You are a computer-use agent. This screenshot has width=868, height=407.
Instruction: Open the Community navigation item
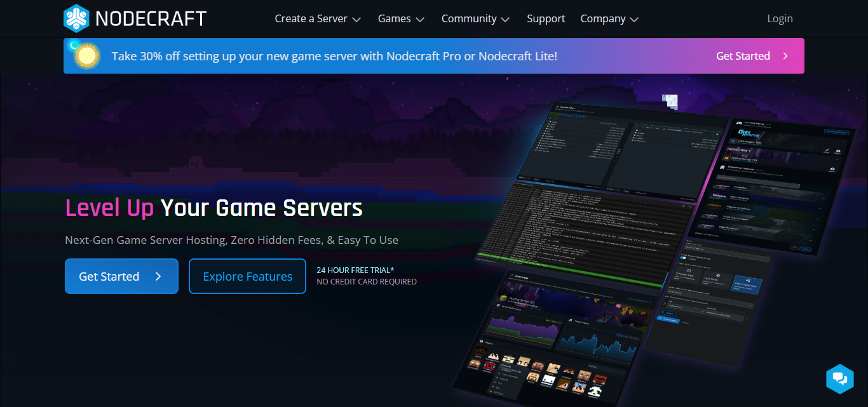[x=475, y=18]
